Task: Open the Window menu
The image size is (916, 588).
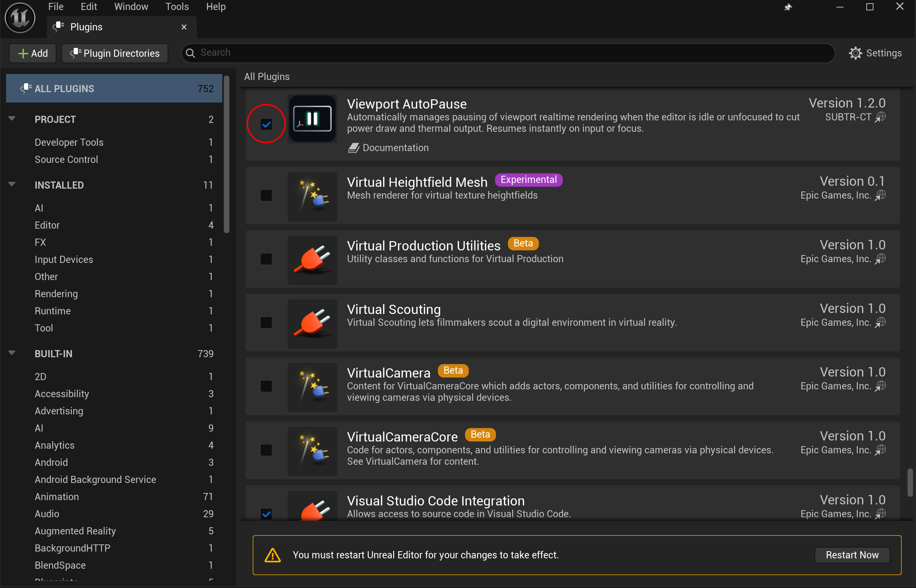Action: coord(131,6)
